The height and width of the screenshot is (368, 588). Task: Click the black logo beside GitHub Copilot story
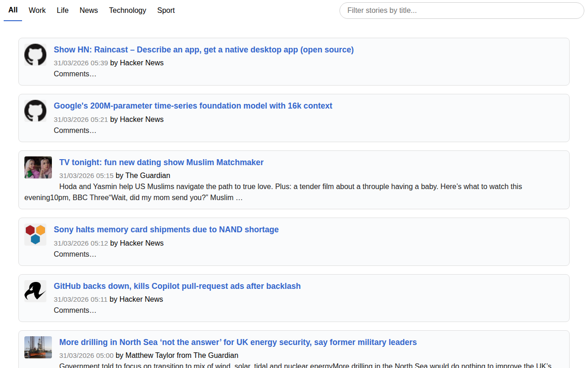[35, 291]
